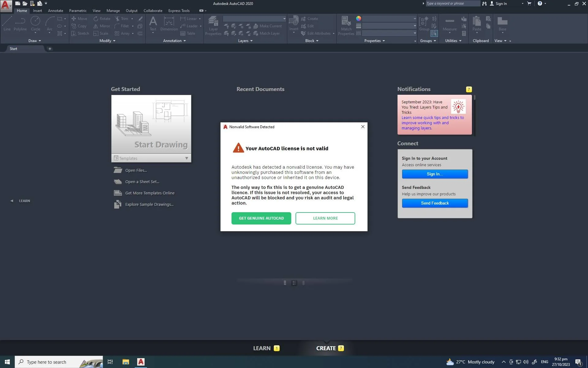Screen dimensions: 588x368
Task: Click the Measure tool
Action: [x=450, y=24]
